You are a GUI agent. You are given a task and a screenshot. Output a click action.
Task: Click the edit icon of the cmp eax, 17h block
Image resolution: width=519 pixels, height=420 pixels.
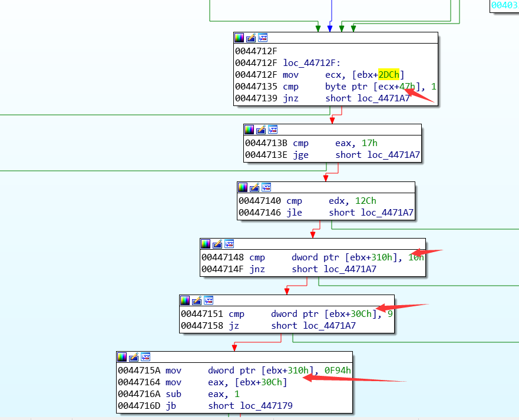pos(261,130)
